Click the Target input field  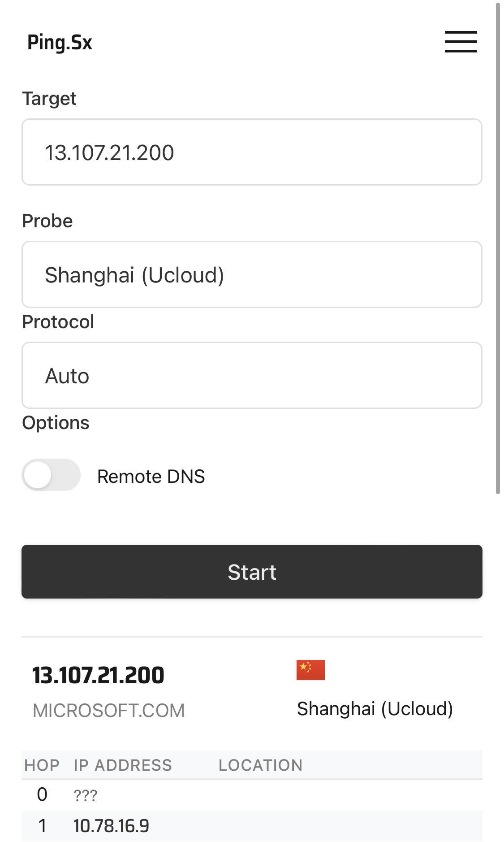coord(251,152)
